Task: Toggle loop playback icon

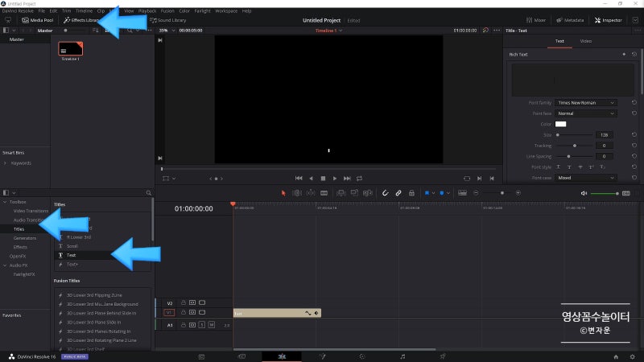Action: click(359, 178)
